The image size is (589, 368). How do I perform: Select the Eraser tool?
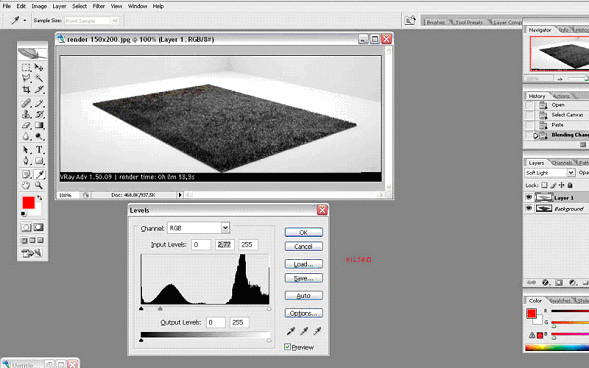(26, 125)
